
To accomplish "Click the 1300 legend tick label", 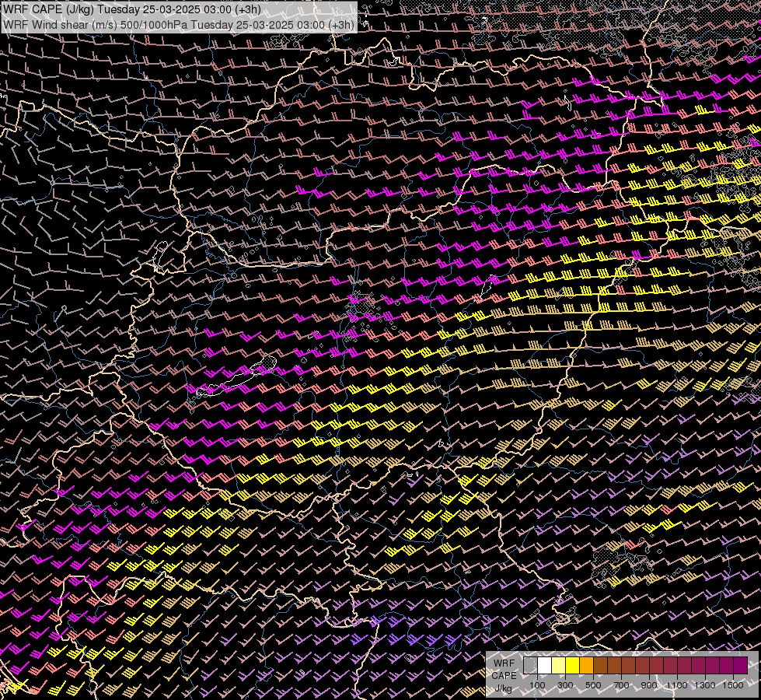I will tap(705, 685).
